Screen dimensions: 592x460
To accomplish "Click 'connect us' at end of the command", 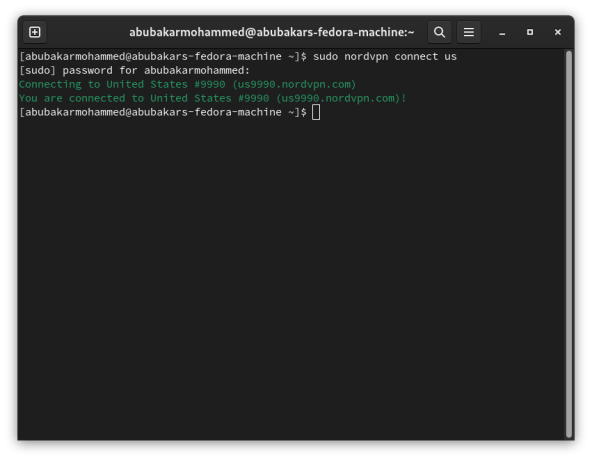I will pyautogui.click(x=426, y=57).
